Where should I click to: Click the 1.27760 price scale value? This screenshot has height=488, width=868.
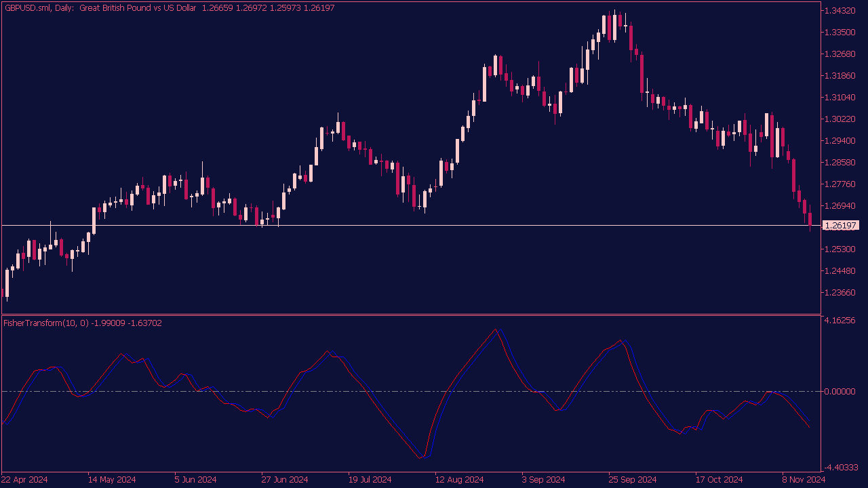(840, 184)
